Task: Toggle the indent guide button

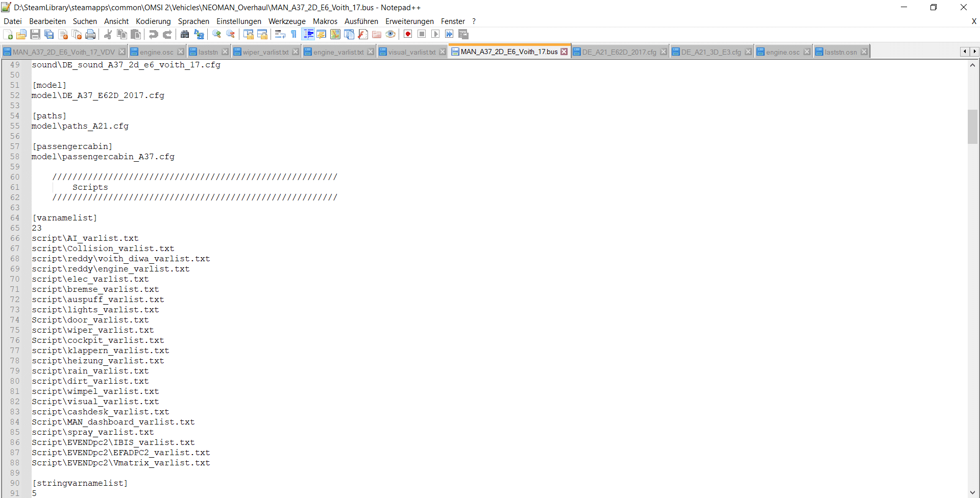Action: pos(308,34)
